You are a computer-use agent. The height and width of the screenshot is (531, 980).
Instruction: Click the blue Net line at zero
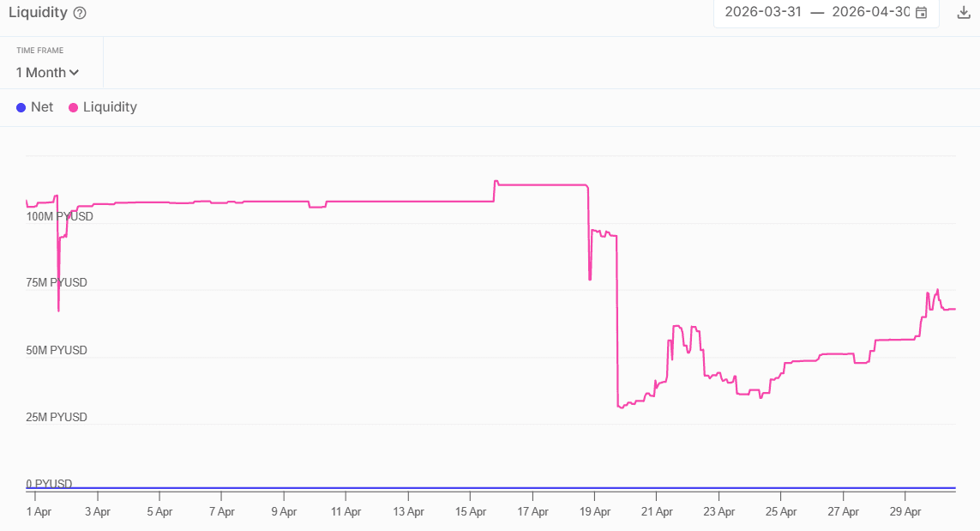[490, 488]
